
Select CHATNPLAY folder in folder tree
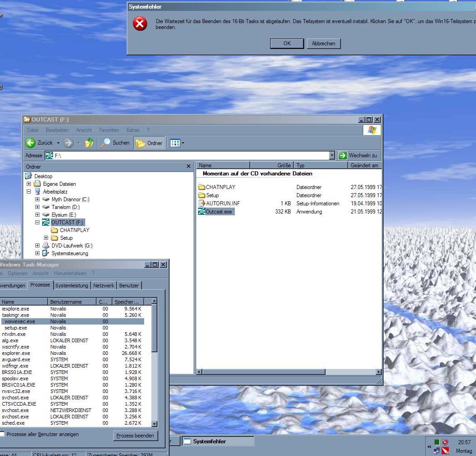click(x=74, y=230)
